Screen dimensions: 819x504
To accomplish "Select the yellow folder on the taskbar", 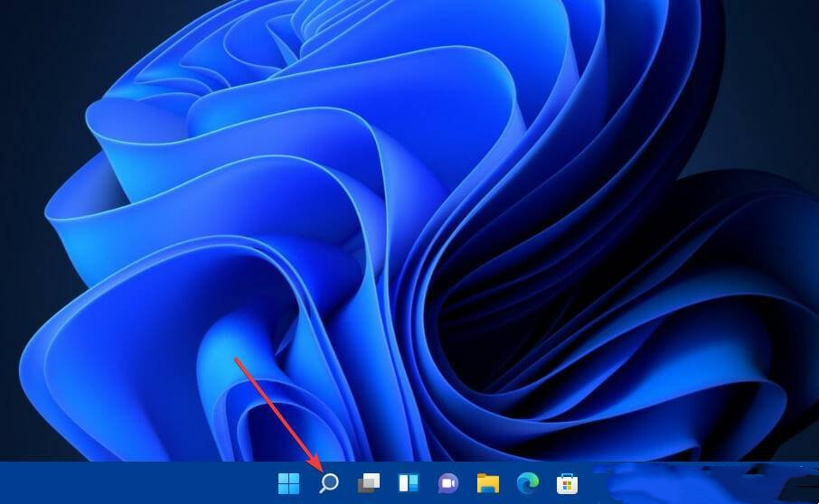I will click(488, 483).
